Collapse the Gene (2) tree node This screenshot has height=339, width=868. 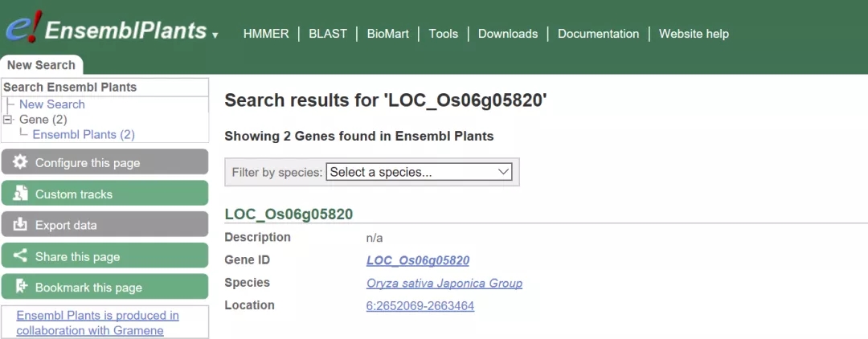coord(8,119)
